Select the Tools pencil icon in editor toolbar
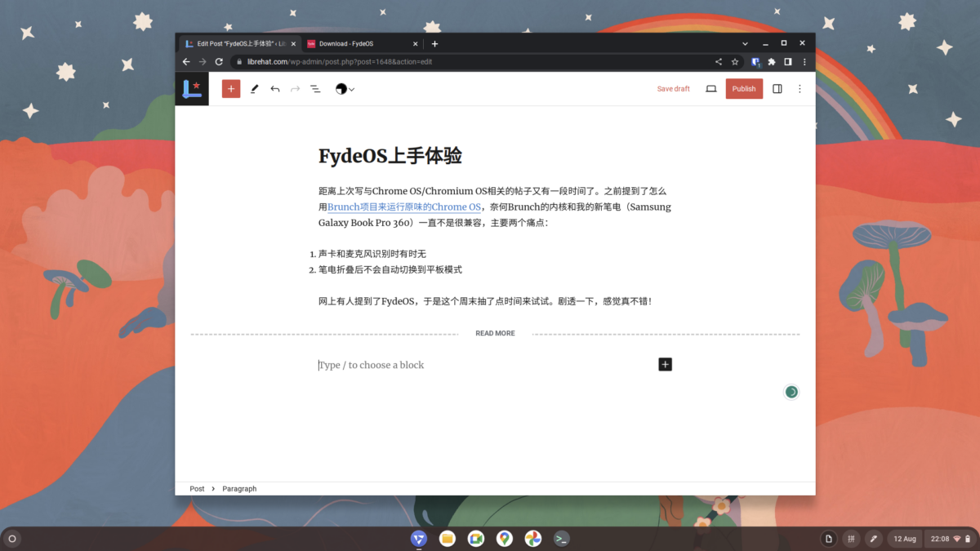The width and height of the screenshot is (980, 551). point(254,88)
